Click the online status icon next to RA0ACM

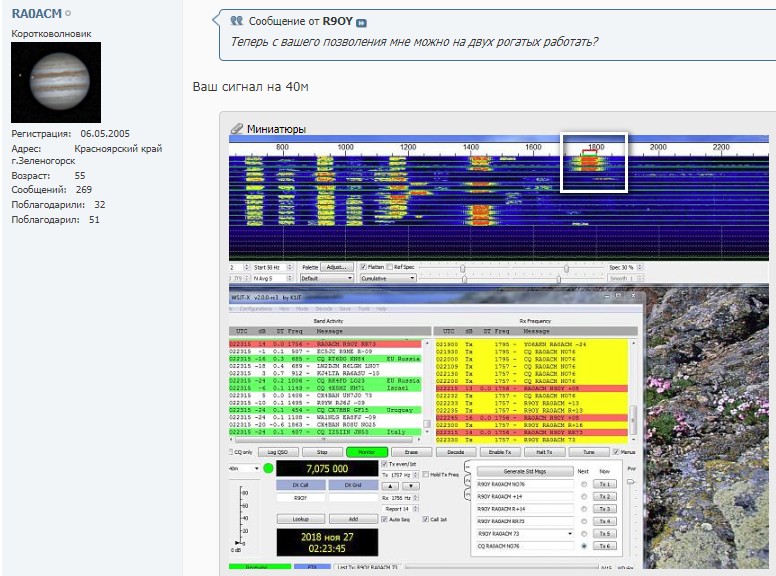tap(67, 12)
